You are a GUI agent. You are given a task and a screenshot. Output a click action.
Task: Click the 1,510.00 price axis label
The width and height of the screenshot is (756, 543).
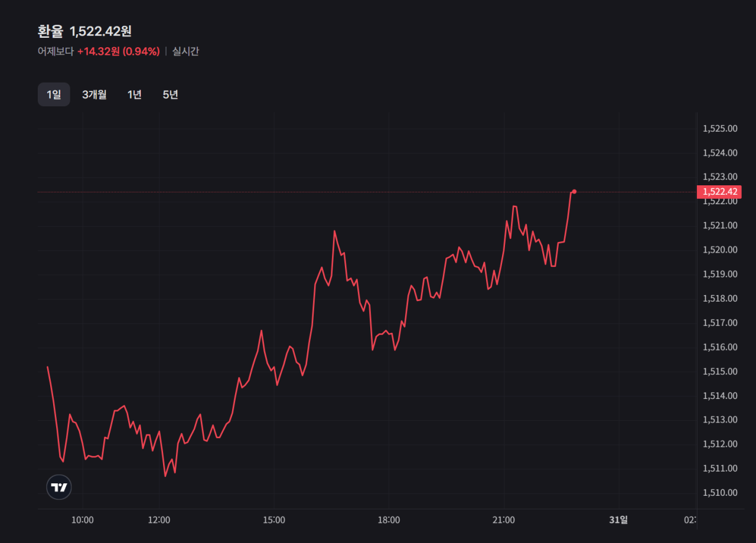pos(720,493)
